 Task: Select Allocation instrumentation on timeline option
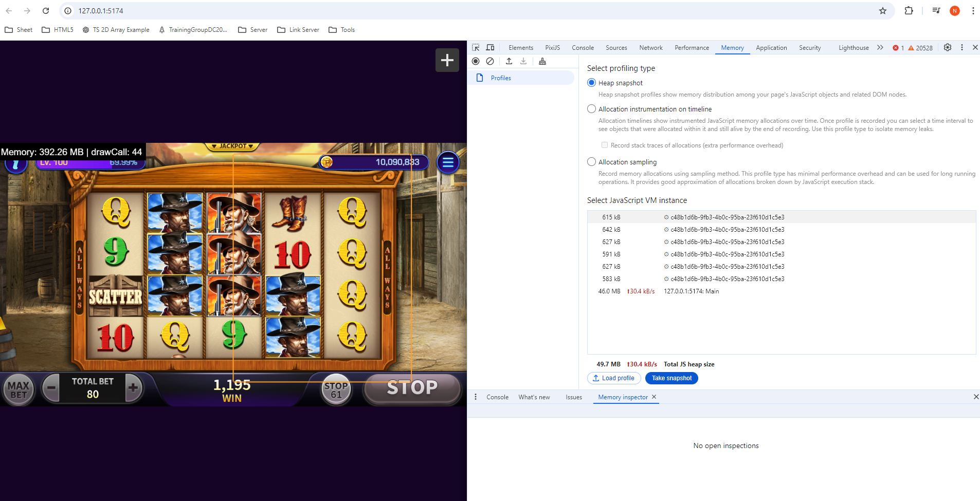click(591, 109)
